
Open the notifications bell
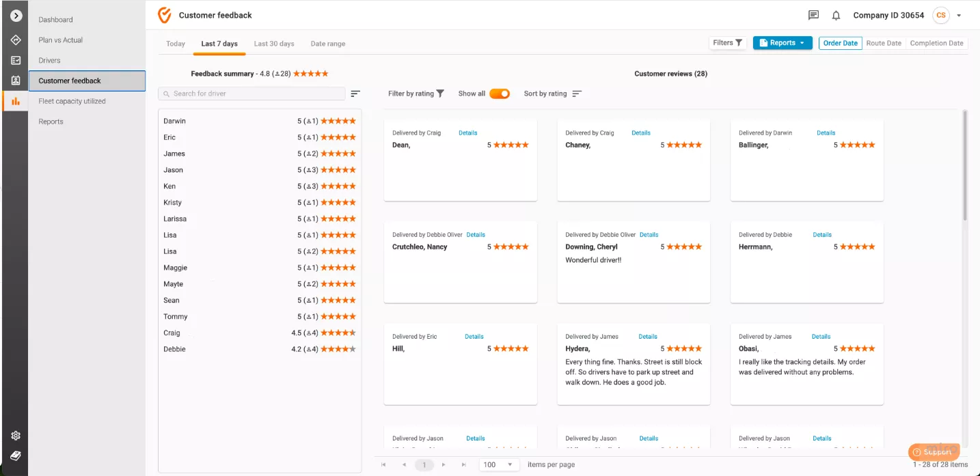[836, 15]
